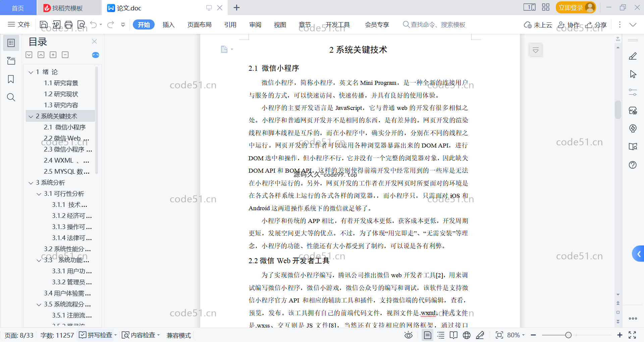
Task: Click the promote level plus box in 目录
Action: click(53, 55)
